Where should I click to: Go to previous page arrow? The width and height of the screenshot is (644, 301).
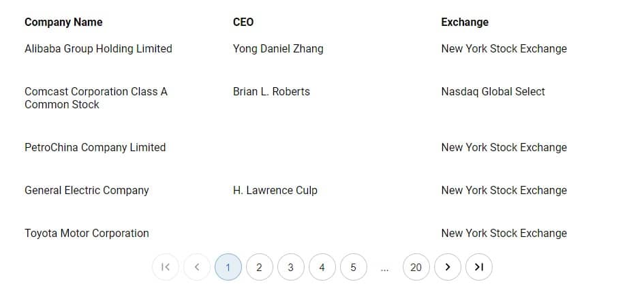(x=197, y=267)
